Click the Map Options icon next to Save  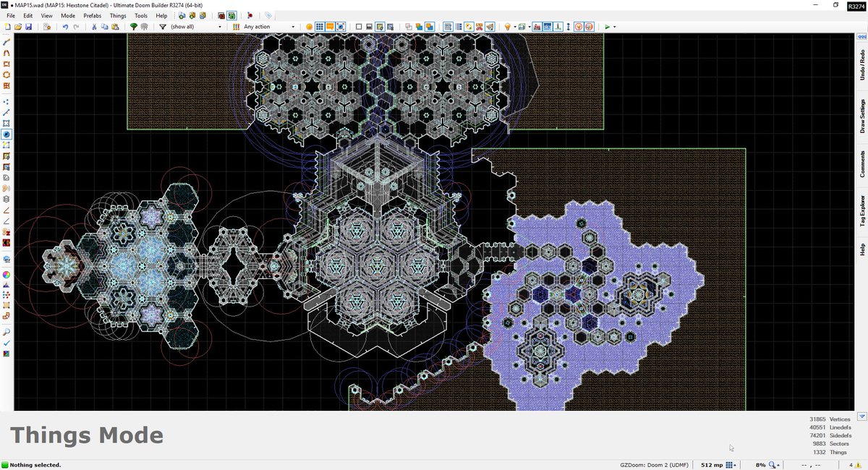pyautogui.click(x=46, y=27)
